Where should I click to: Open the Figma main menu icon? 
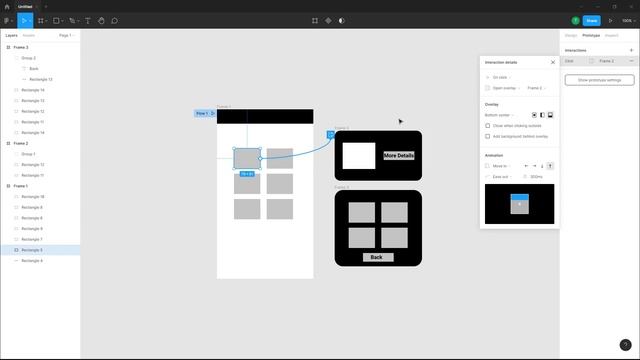(7, 21)
